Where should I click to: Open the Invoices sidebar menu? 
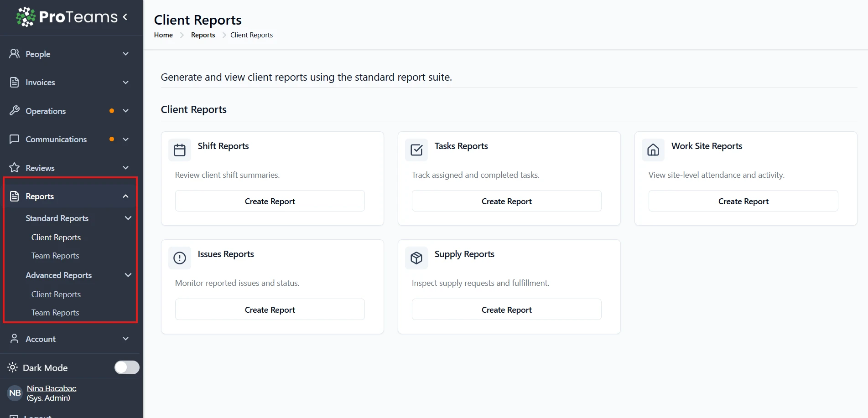[x=40, y=83]
